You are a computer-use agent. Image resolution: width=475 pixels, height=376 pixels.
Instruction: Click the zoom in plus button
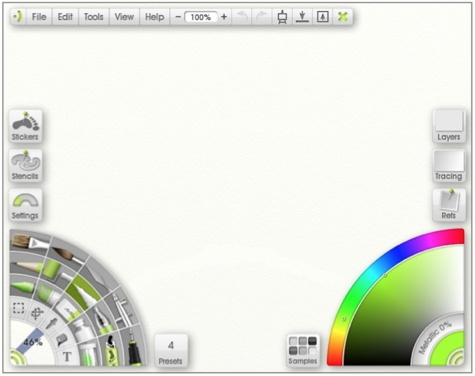[224, 17]
